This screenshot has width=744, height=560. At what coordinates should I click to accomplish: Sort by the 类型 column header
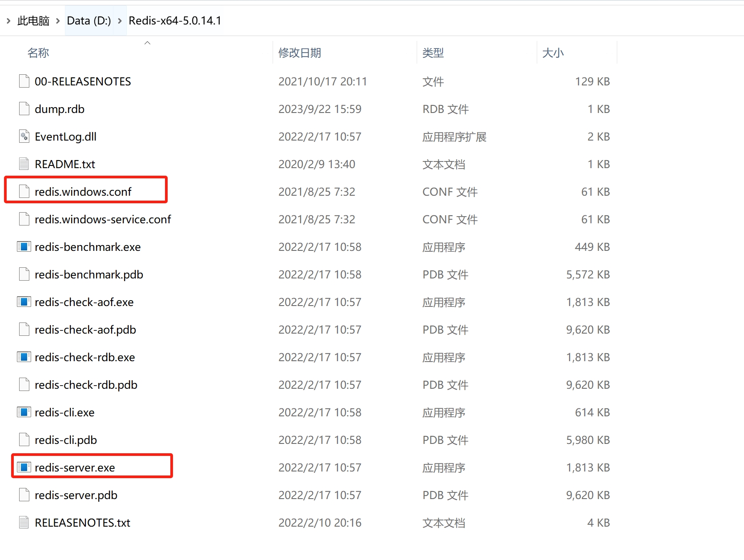tap(433, 53)
